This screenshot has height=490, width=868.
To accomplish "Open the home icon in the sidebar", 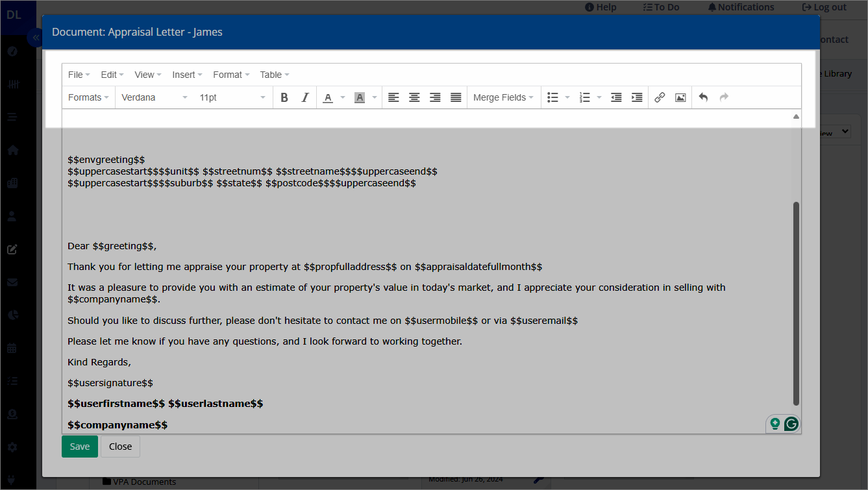I will 12,150.
